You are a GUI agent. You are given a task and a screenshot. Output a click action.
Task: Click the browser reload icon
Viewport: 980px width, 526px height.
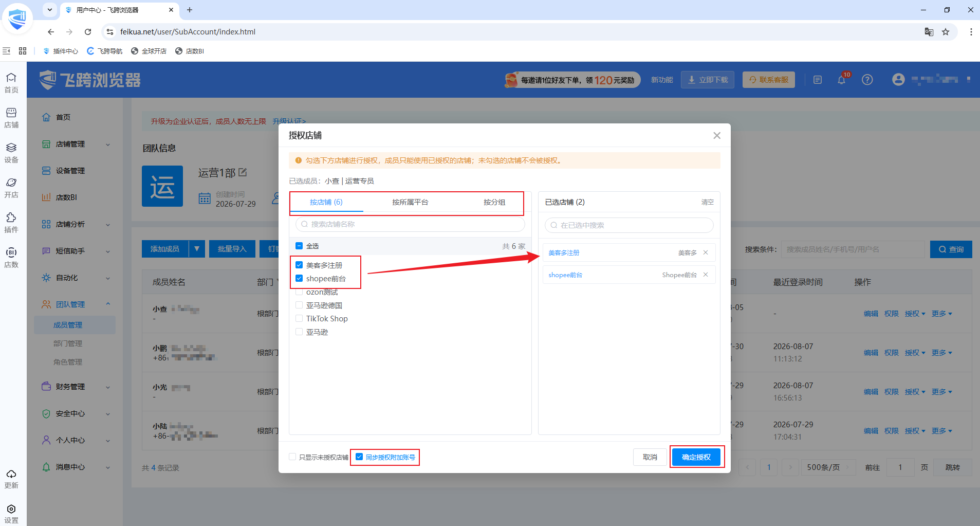(88, 32)
